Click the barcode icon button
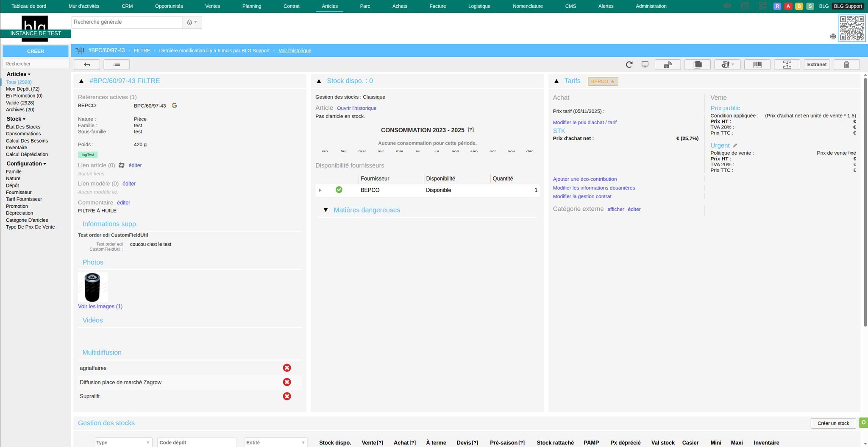Screen dimensions: 868x447 click(x=757, y=64)
